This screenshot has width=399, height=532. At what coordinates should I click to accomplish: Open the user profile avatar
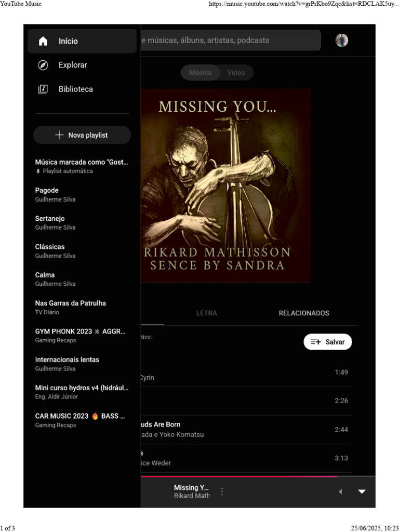pos(342,41)
